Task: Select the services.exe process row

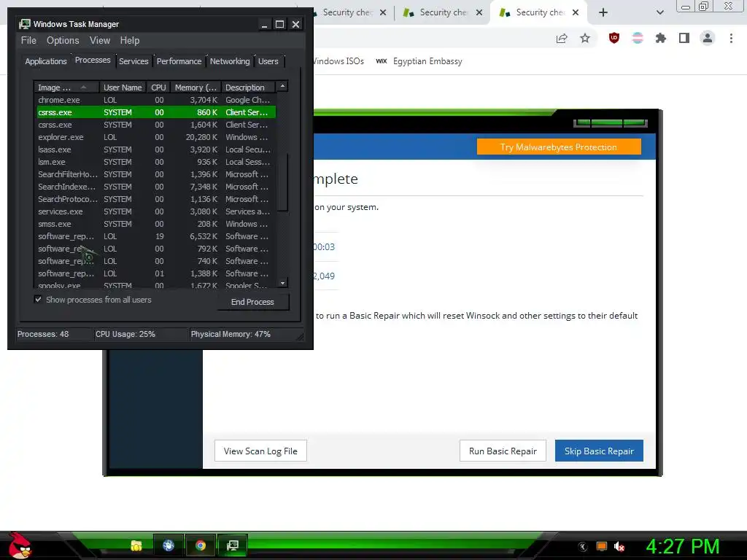Action: [156, 211]
